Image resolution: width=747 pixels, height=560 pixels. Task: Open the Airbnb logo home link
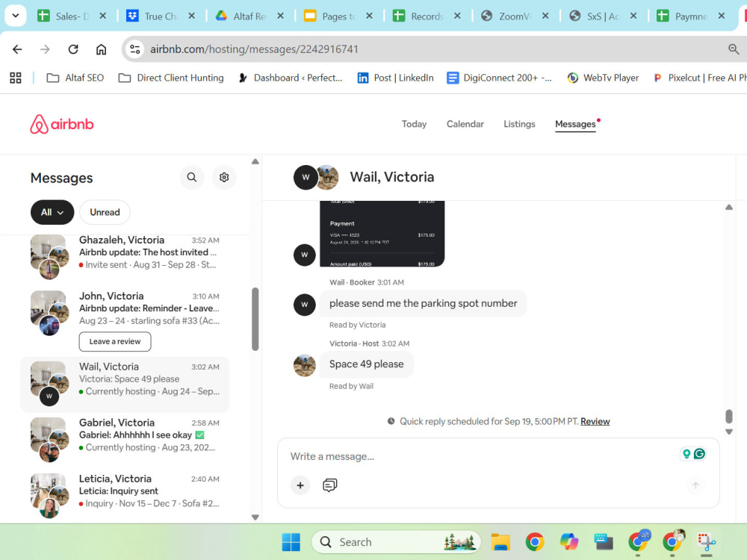(62, 124)
